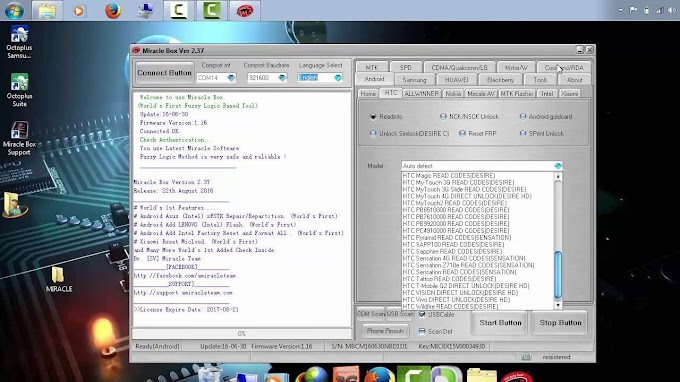Open the MIRACLE folder on the desktop
This screenshot has height=382, width=680.
[59, 280]
